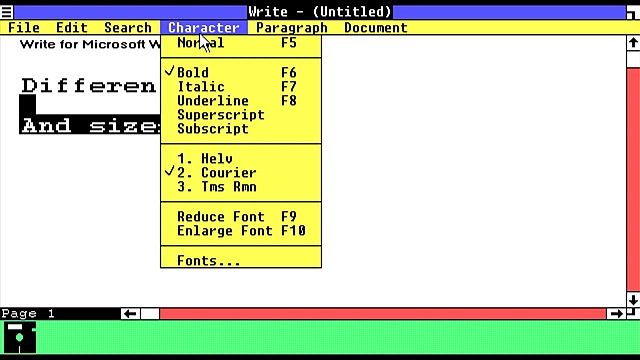Viewport: 640px width, 360px height.
Task: Click the vertical scrollbar down arrow
Action: pyautogui.click(x=633, y=300)
